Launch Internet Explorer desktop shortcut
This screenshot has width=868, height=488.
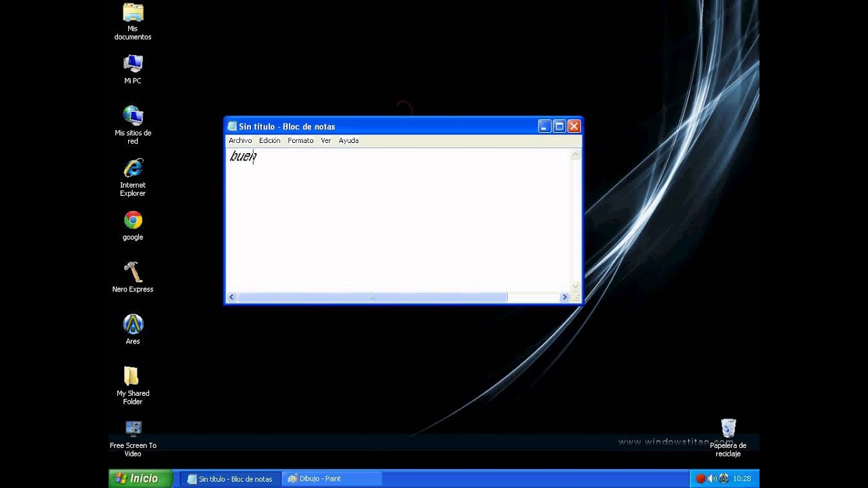click(x=133, y=178)
